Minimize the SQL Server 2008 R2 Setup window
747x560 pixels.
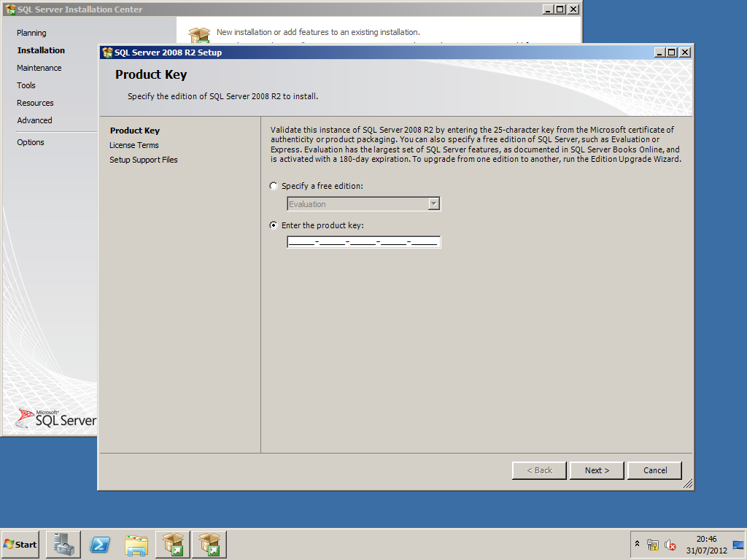(x=659, y=52)
